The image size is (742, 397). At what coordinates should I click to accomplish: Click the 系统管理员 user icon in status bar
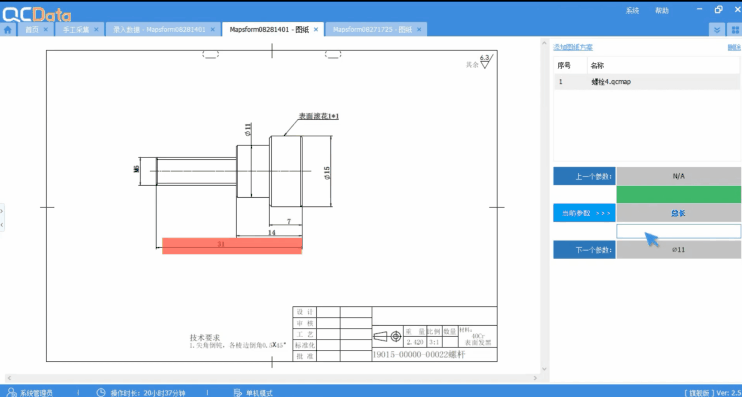click(11, 393)
